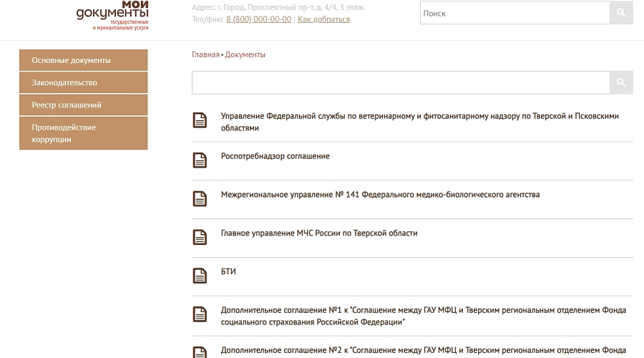Click address text Проспектный пр-т, д. 4/4
The height and width of the screenshot is (358, 644).
tap(293, 7)
